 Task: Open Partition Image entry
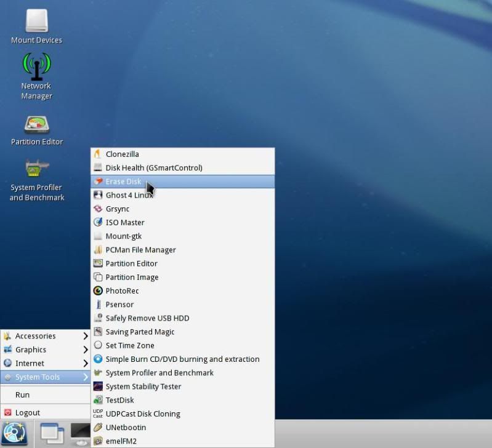click(x=183, y=277)
